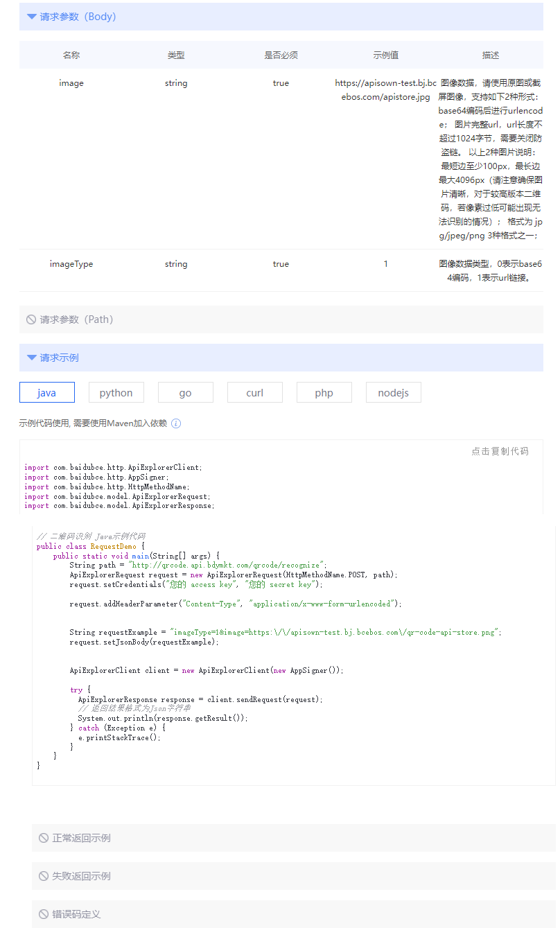Switch to the nodejs code tab
This screenshot has height=937, width=560.
394,392
